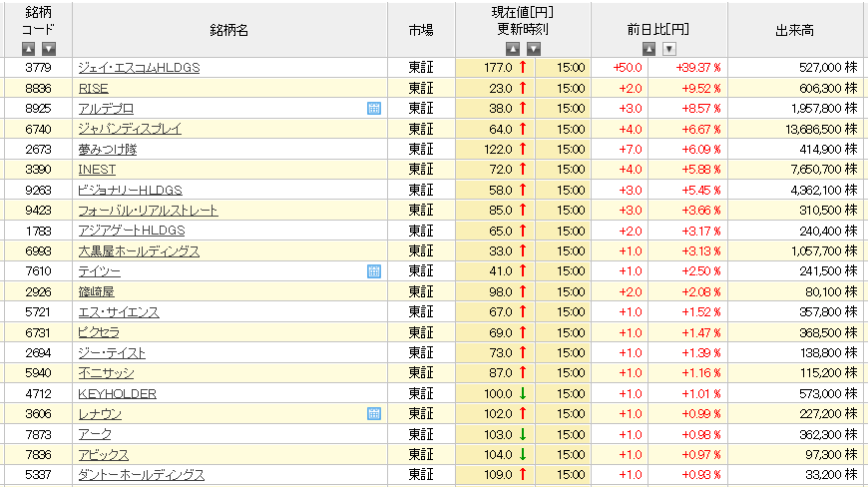The height and width of the screenshot is (487, 868).
Task: Open 大黒屋ホールディングス stock link
Action: coord(139,251)
